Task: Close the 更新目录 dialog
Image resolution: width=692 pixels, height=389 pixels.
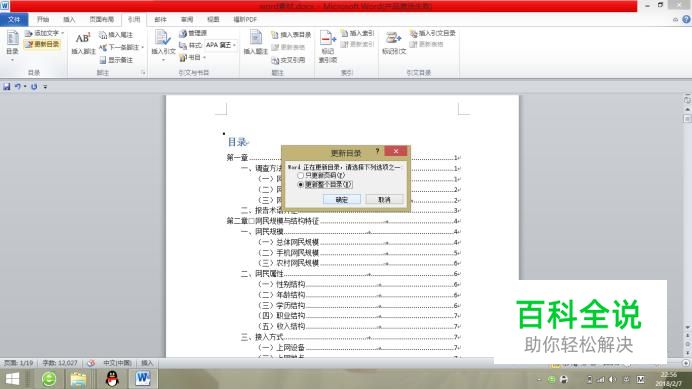Action: point(396,151)
